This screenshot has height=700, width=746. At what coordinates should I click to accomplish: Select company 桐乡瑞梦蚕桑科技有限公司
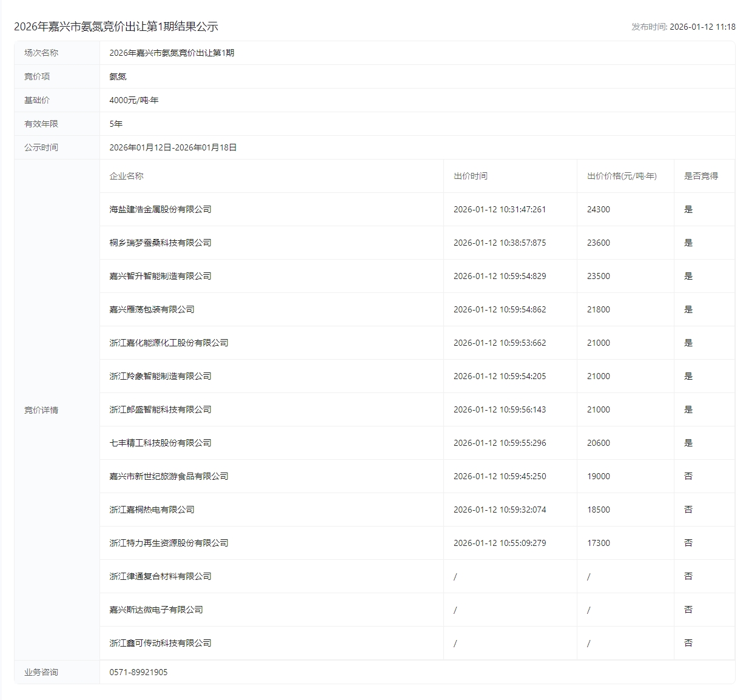(x=160, y=243)
